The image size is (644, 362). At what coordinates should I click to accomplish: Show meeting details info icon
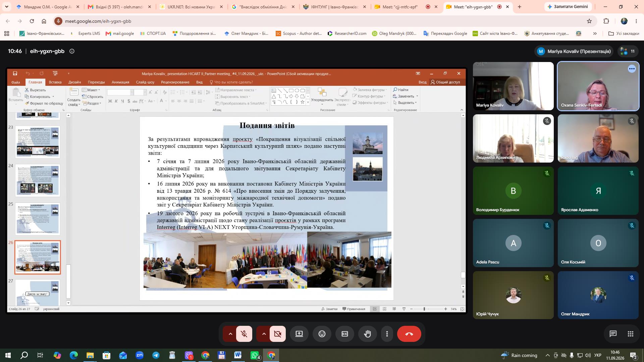pos(72,51)
